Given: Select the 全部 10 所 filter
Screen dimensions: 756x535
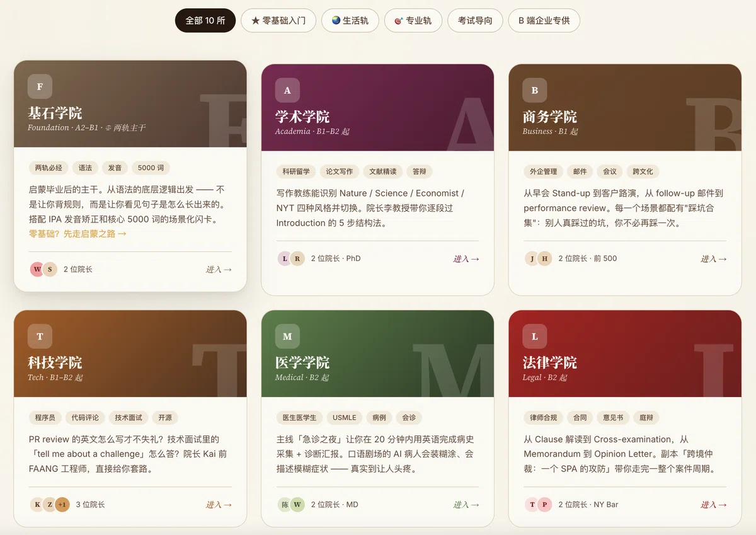Looking at the screenshot, I should pos(205,20).
